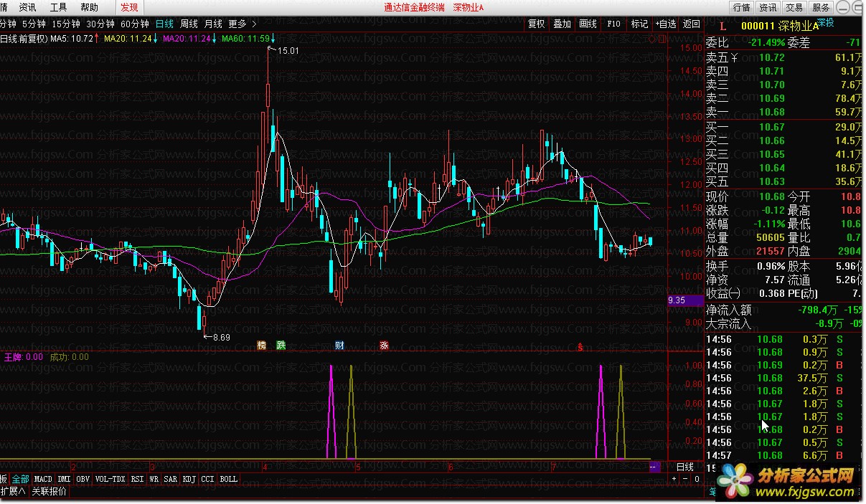The width and height of the screenshot is (866, 504).
Task: Select the 月线 monthly period
Action: click(x=213, y=24)
